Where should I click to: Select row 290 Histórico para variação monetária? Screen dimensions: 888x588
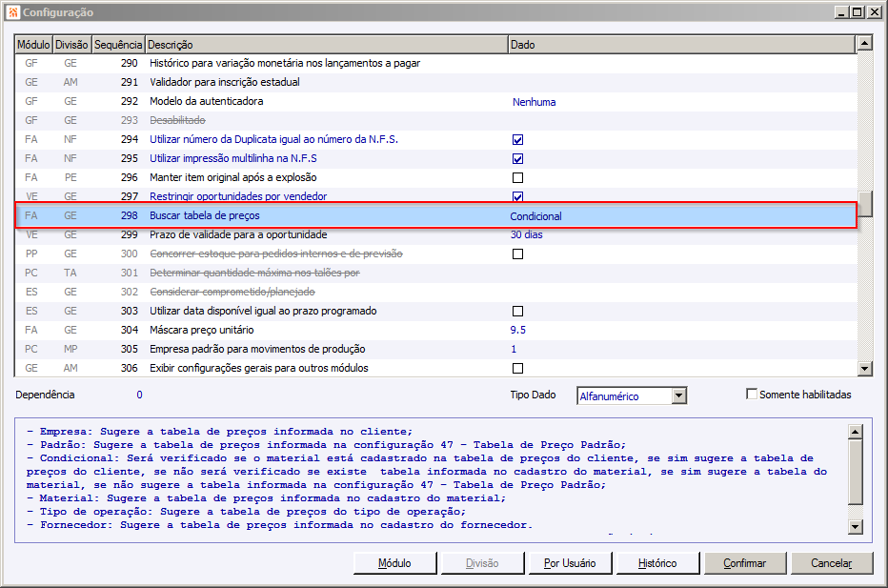[x=435, y=64]
